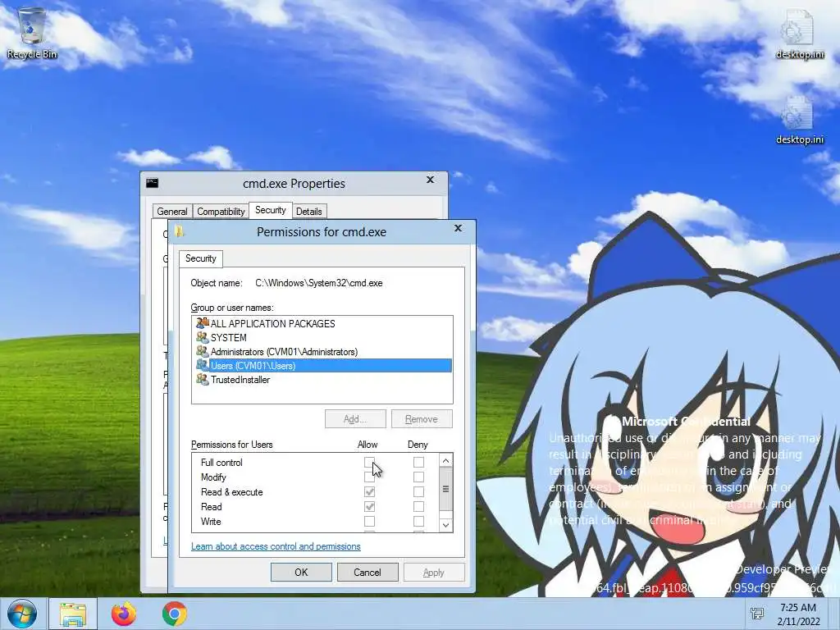Tick Deny for Write

[418, 521]
